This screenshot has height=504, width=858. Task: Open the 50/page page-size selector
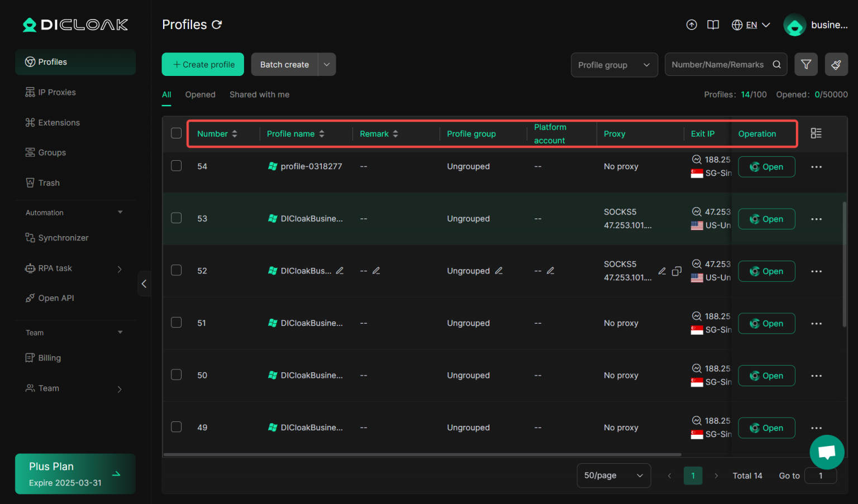(613, 475)
